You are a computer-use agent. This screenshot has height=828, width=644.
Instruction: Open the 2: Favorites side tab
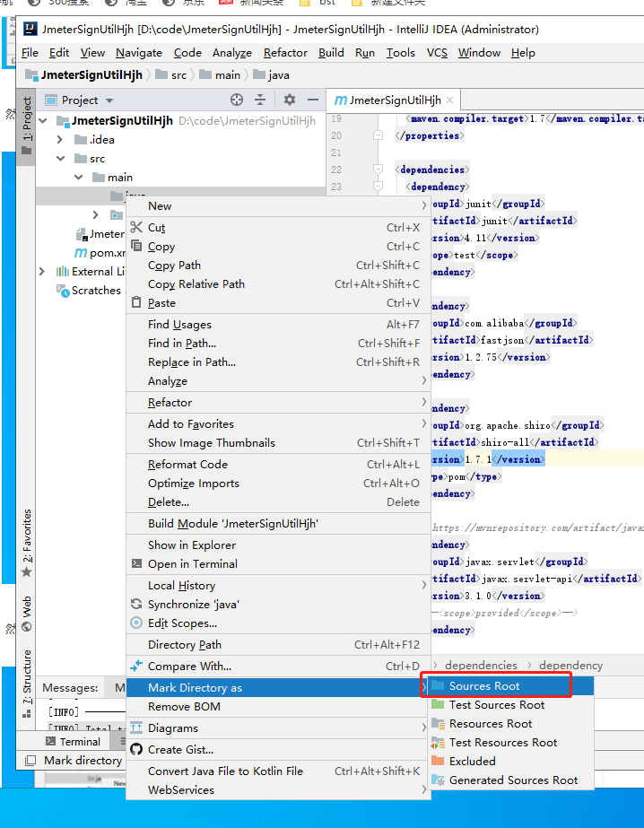pos(26,543)
